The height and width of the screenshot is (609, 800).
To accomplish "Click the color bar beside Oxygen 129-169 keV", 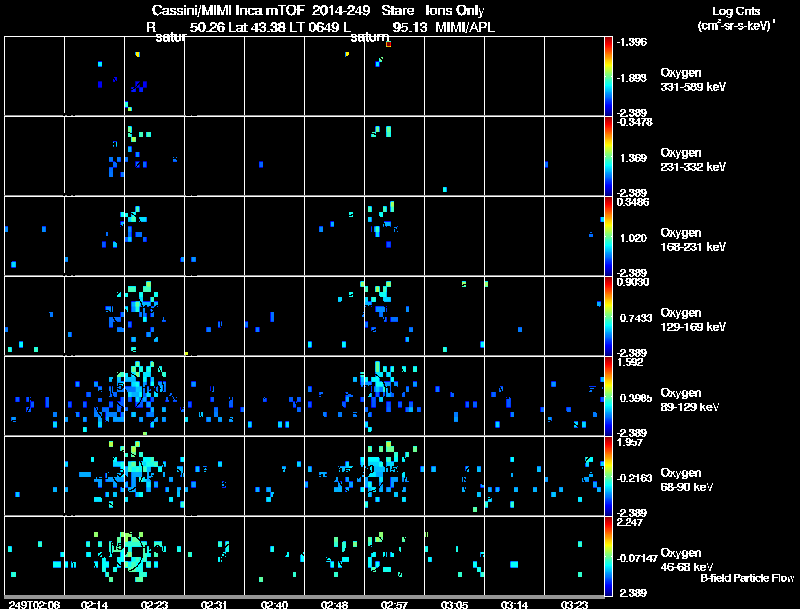I will [608, 316].
